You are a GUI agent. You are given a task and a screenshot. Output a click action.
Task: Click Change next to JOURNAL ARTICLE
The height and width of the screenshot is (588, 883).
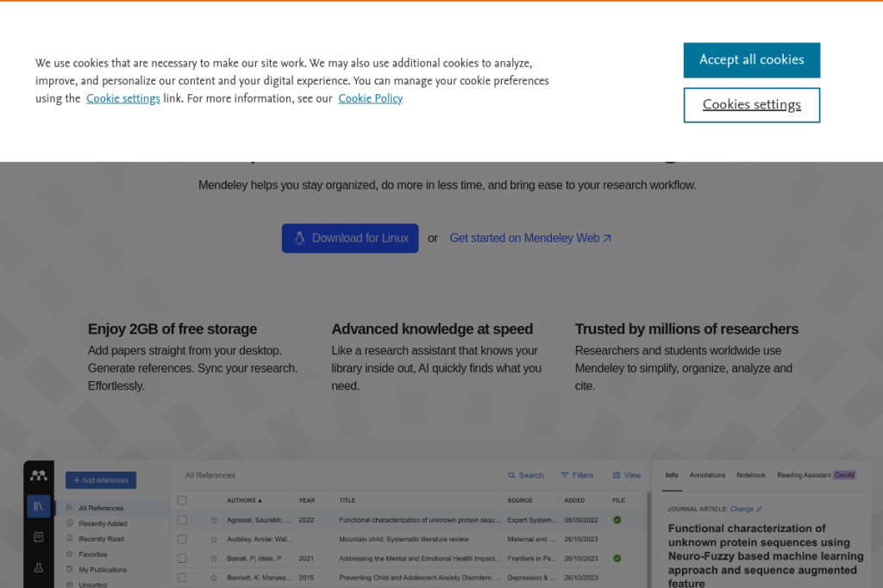[x=746, y=510]
